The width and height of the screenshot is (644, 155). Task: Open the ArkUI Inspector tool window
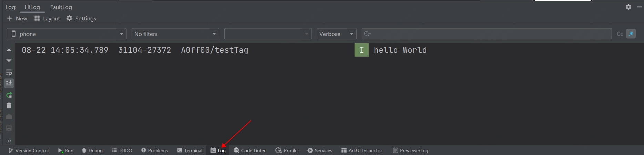[361, 151]
